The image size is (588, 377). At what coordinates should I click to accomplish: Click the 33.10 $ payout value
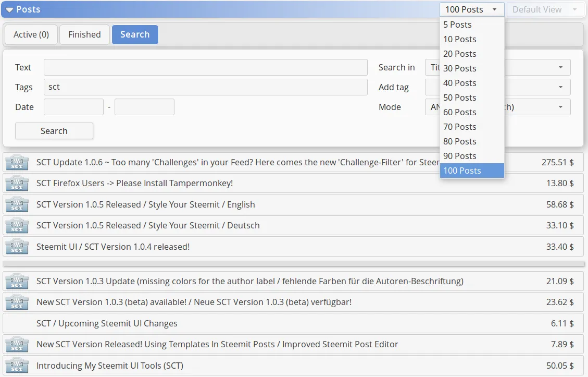[x=560, y=226]
